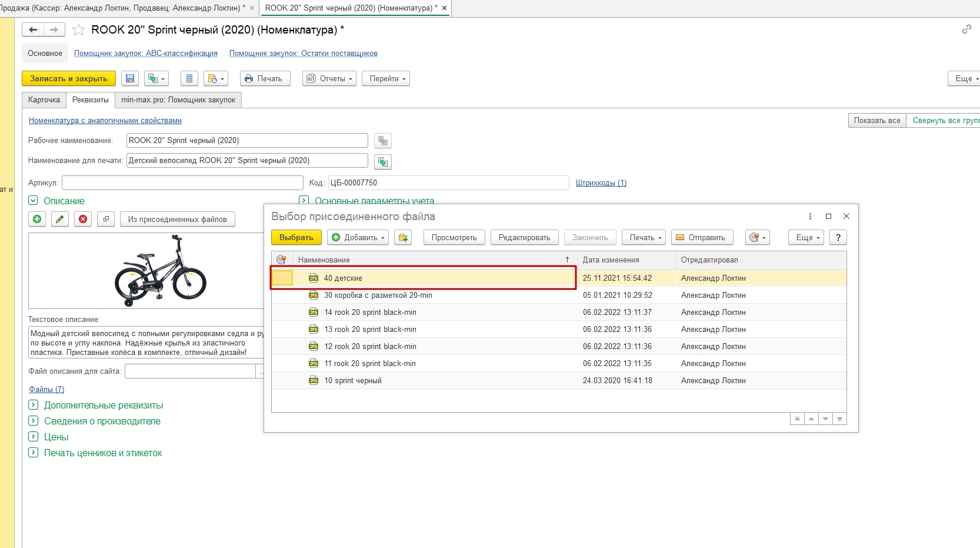Open the Добавить dropdown in dialog

click(358, 237)
